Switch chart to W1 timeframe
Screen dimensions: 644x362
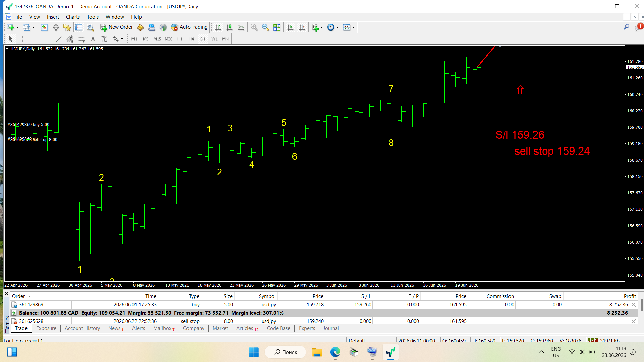[214, 39]
